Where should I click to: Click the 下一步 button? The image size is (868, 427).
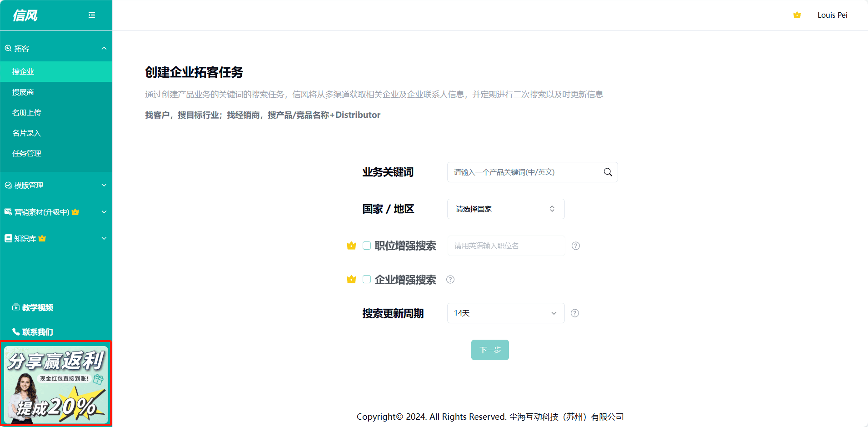click(490, 350)
